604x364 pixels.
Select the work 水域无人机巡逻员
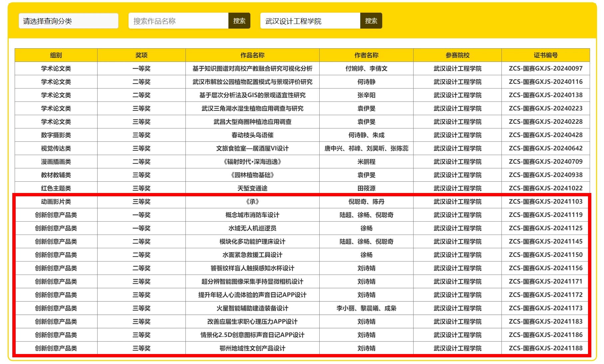(252, 228)
